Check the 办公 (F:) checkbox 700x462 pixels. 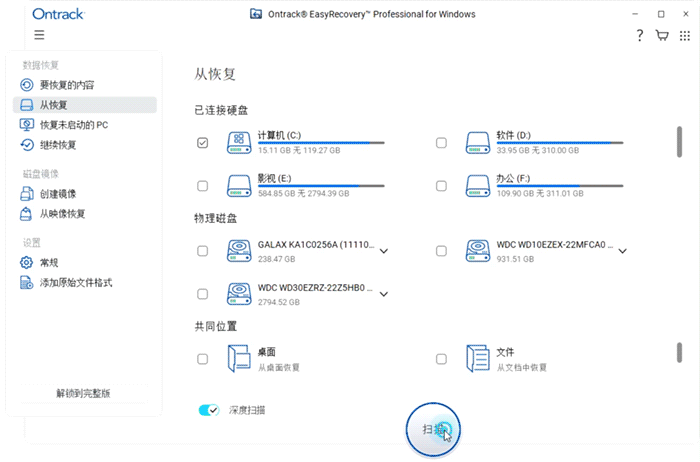(441, 186)
